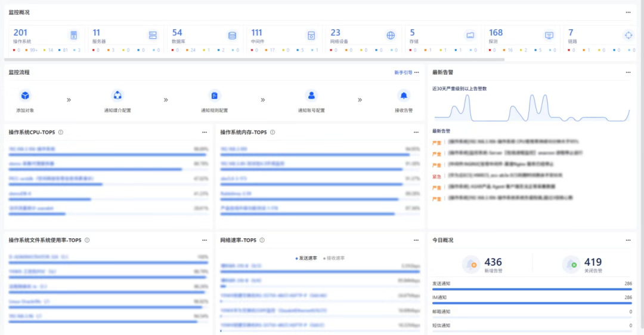Click info icon beside 操作系统文件系统使用率-TOP5

click(87, 240)
